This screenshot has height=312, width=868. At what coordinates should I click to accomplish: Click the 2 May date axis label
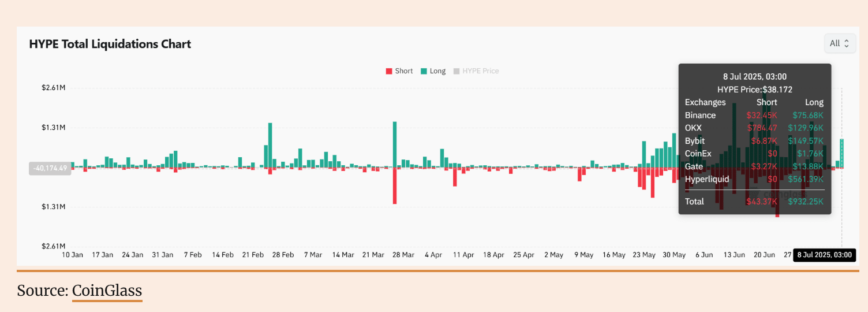point(553,255)
